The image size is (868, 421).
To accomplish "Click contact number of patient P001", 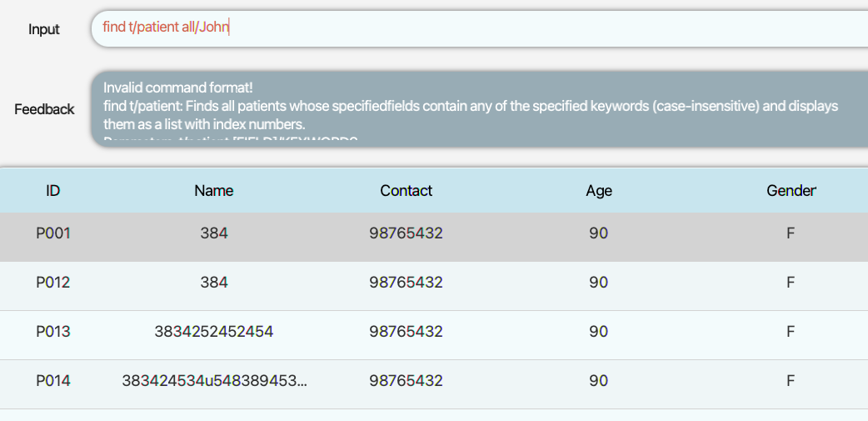I will pyautogui.click(x=406, y=233).
